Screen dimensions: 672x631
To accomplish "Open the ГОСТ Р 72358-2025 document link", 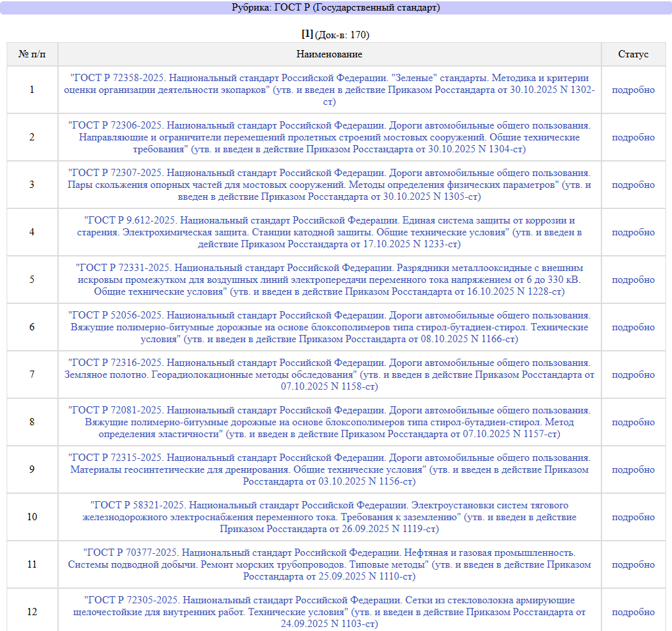I will [329, 90].
